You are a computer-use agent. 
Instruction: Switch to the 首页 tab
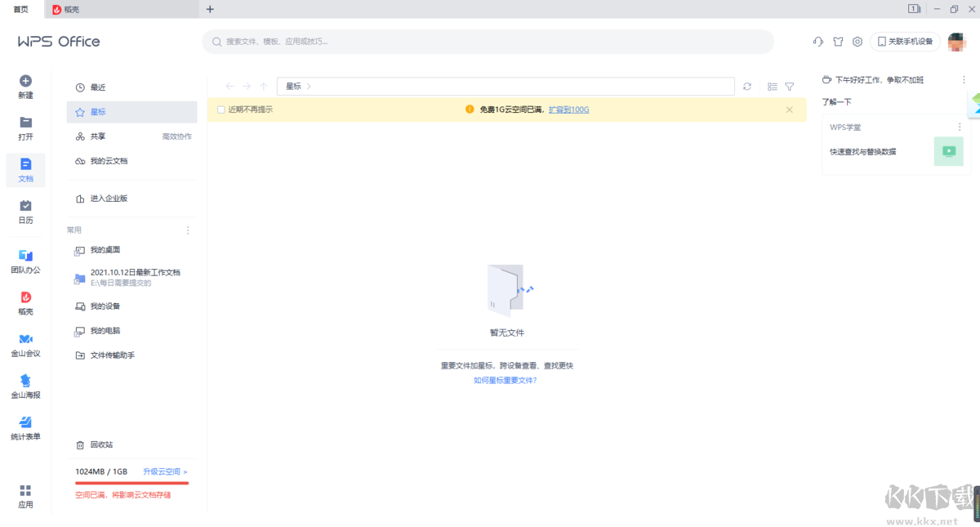click(x=20, y=10)
